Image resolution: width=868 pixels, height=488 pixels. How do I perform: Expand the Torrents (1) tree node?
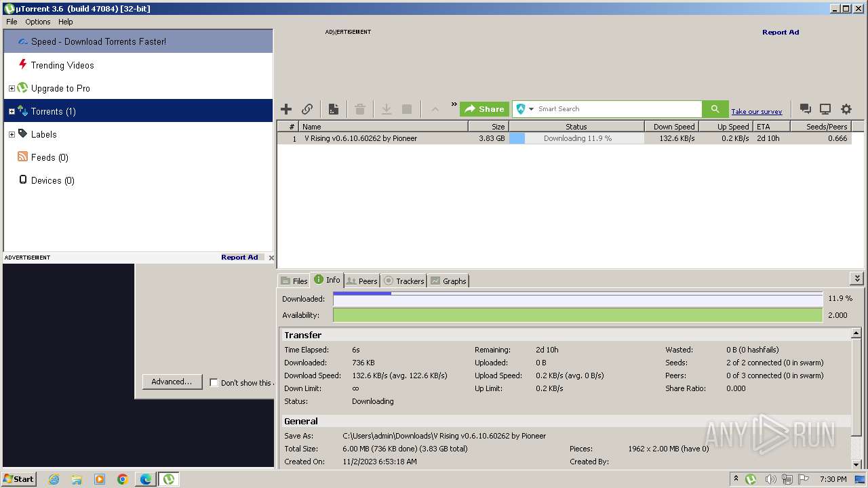coord(12,111)
